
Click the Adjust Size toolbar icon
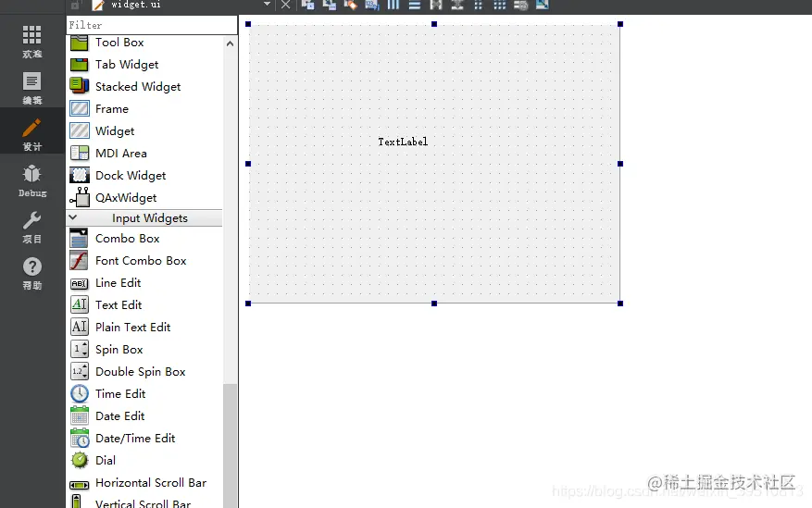coord(542,5)
